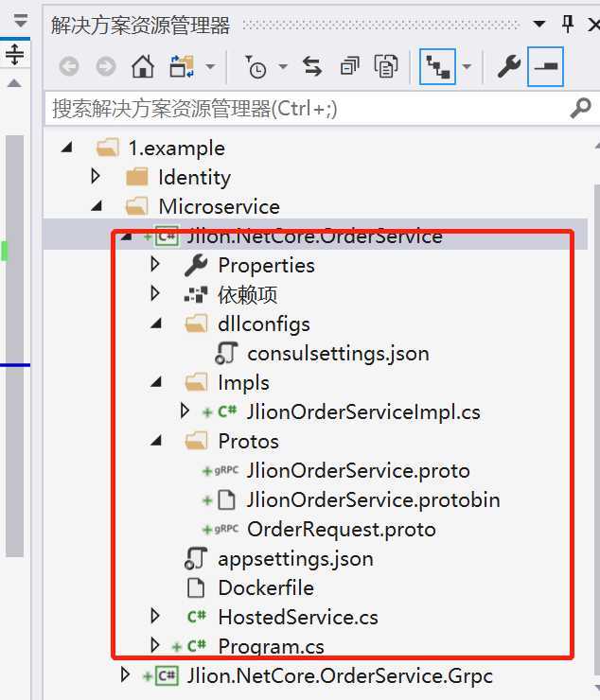The height and width of the screenshot is (700, 600).
Task: Select consulsettings.json file
Action: (x=338, y=354)
